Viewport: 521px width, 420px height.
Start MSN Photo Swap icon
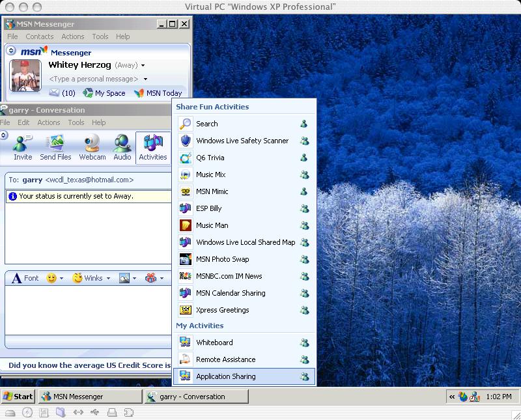(186, 259)
